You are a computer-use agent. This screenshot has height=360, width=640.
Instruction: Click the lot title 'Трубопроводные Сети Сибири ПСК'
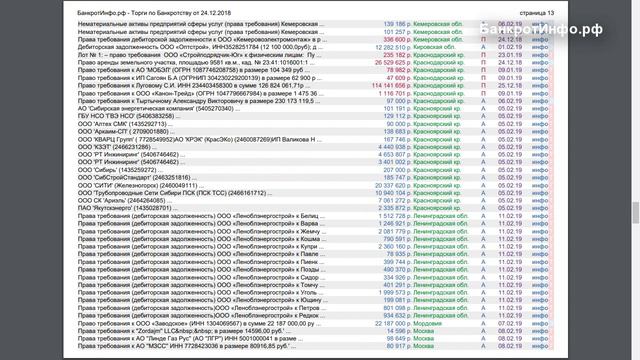175,193
